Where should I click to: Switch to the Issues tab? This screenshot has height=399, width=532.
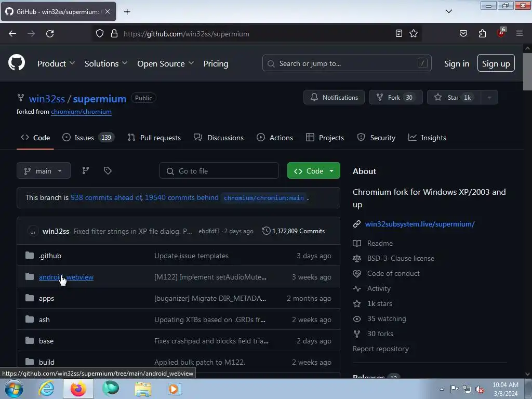click(x=88, y=138)
